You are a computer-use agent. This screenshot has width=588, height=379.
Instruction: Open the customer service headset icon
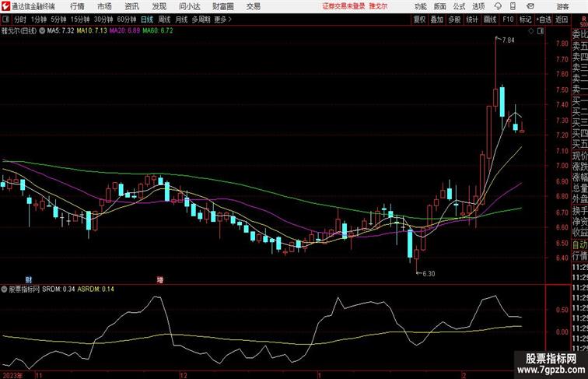point(499,6)
